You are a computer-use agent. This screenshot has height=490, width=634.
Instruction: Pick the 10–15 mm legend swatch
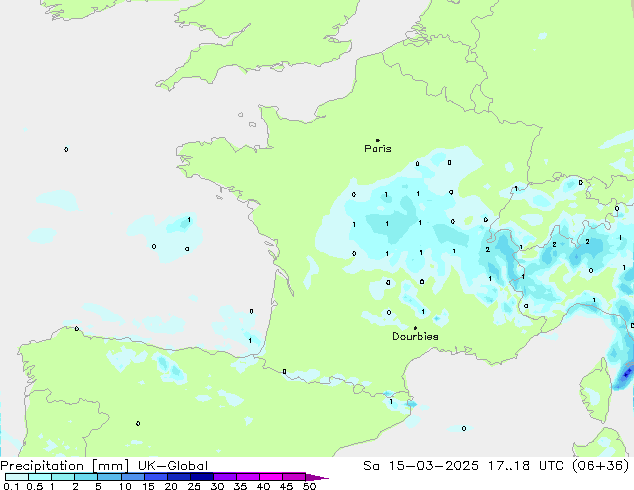[132, 477]
